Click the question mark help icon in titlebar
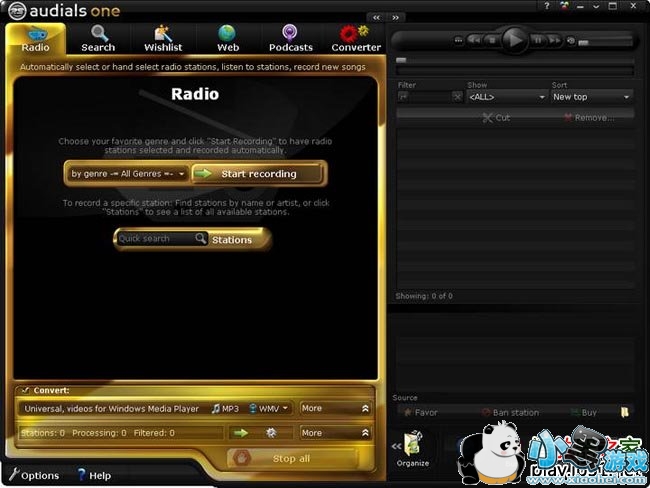Viewport: 650px width, 488px height. (547, 6)
